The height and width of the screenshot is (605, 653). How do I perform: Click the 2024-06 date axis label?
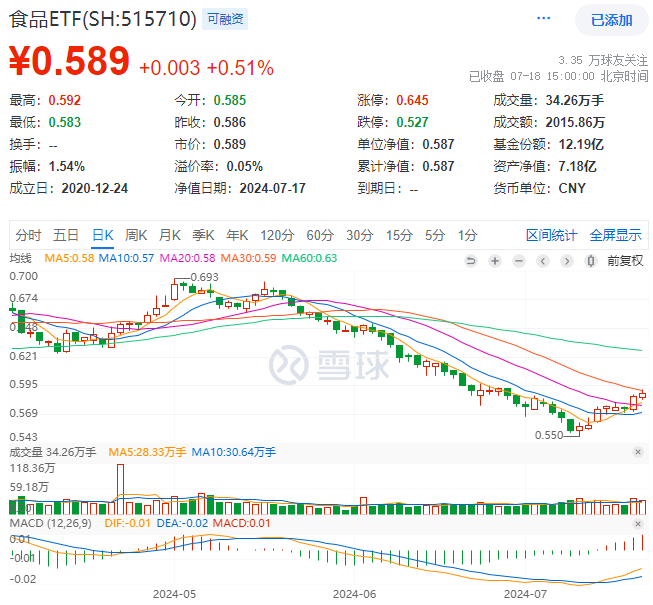pos(354,594)
